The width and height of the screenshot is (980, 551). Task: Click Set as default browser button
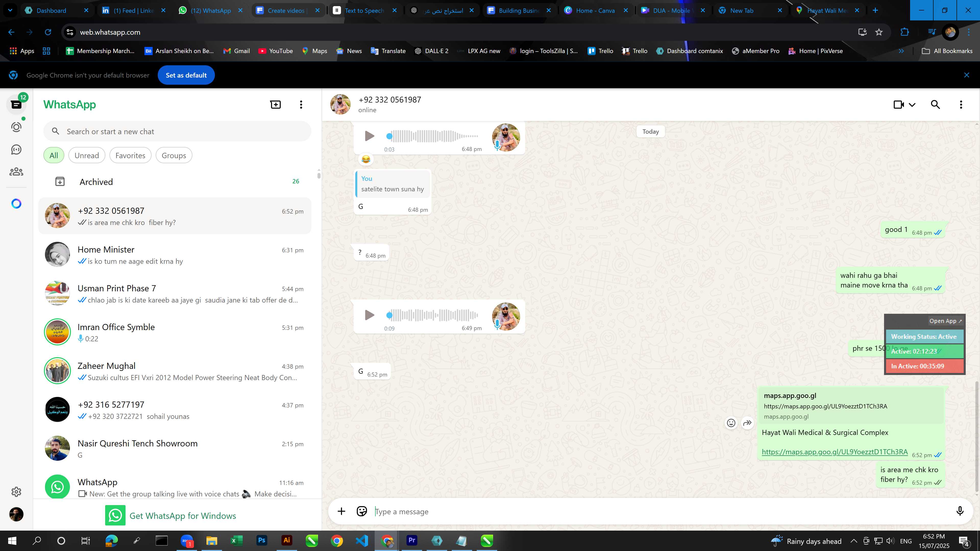pyautogui.click(x=186, y=75)
